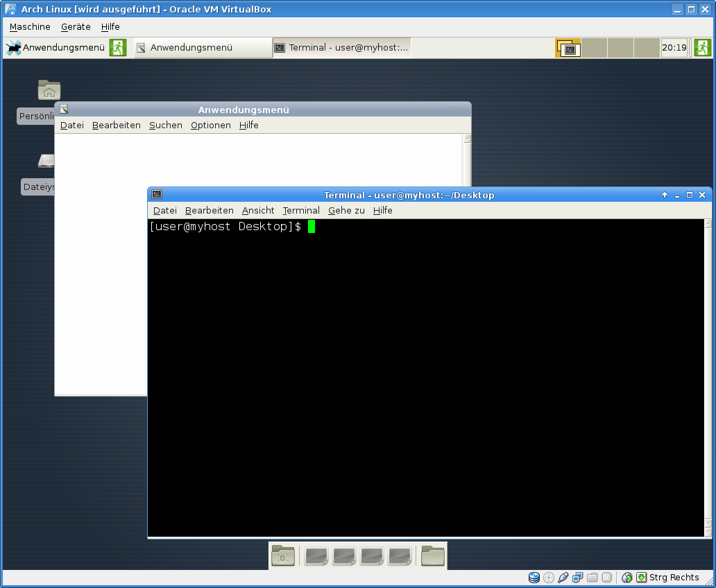Open the Terminal's Ansicht menu
This screenshot has width=716, height=588.
[x=258, y=211]
